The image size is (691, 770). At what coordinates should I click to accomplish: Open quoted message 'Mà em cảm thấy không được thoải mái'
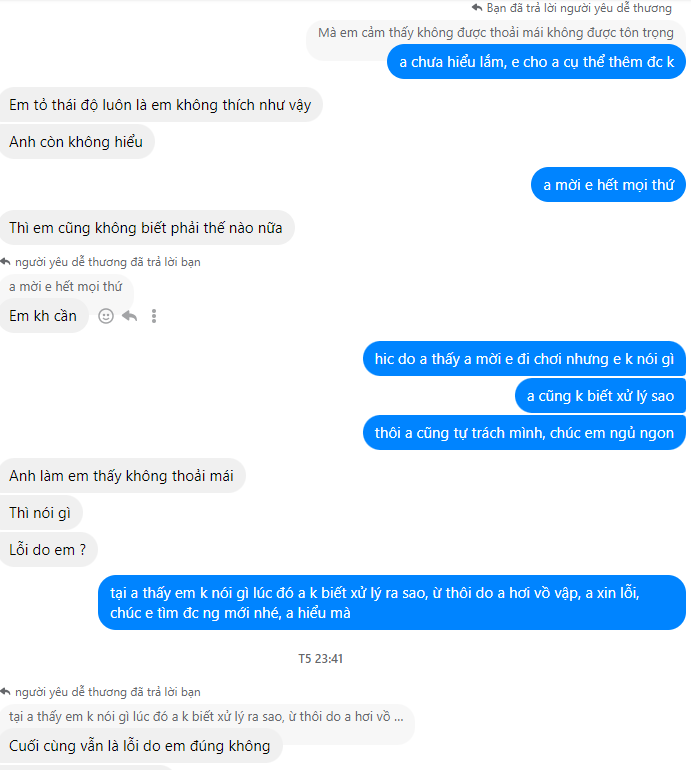coord(496,32)
